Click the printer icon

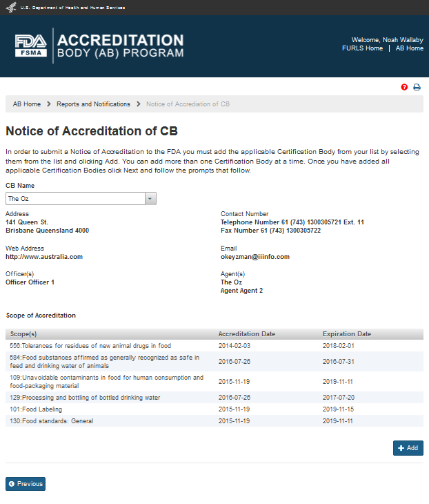tap(417, 87)
